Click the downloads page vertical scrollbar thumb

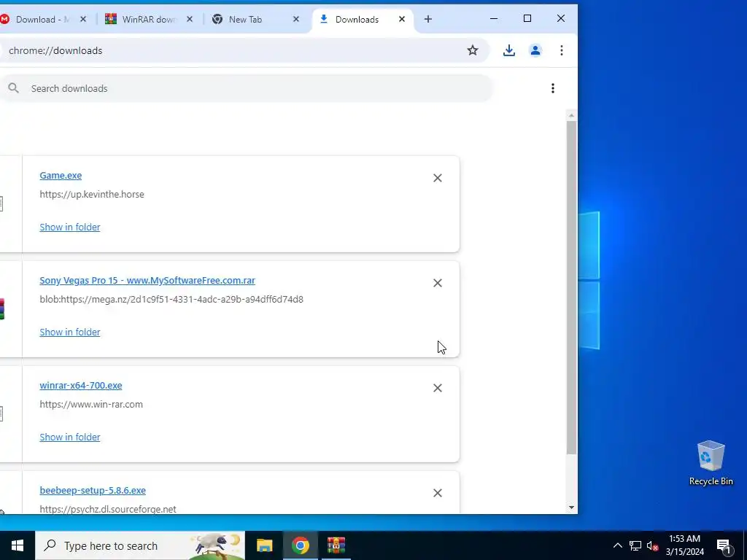coord(571,287)
